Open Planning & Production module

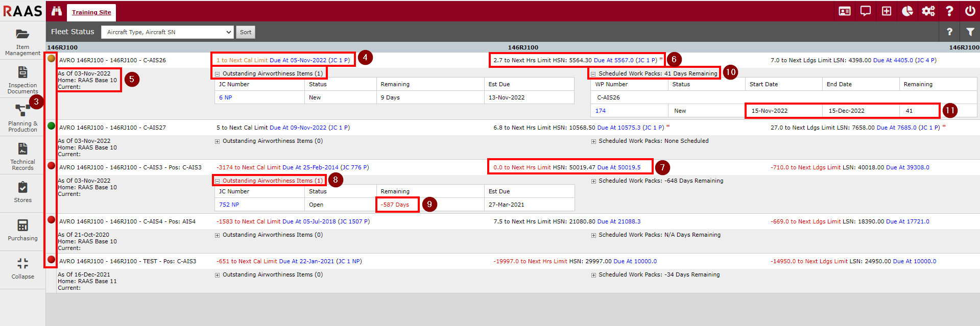(x=22, y=117)
